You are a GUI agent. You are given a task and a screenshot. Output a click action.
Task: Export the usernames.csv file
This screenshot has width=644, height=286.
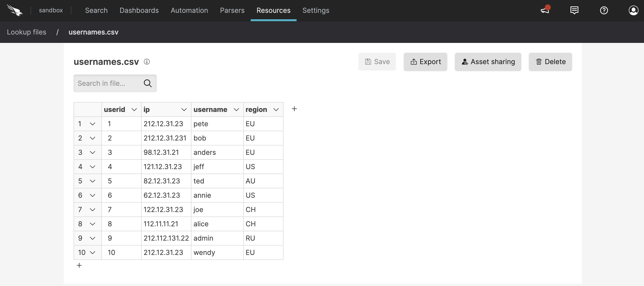click(x=425, y=62)
